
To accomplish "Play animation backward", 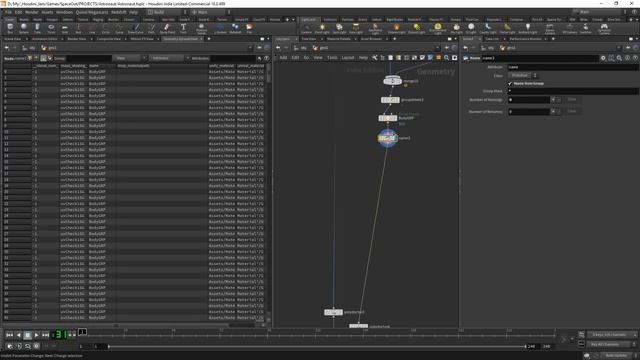I will 18,335.
